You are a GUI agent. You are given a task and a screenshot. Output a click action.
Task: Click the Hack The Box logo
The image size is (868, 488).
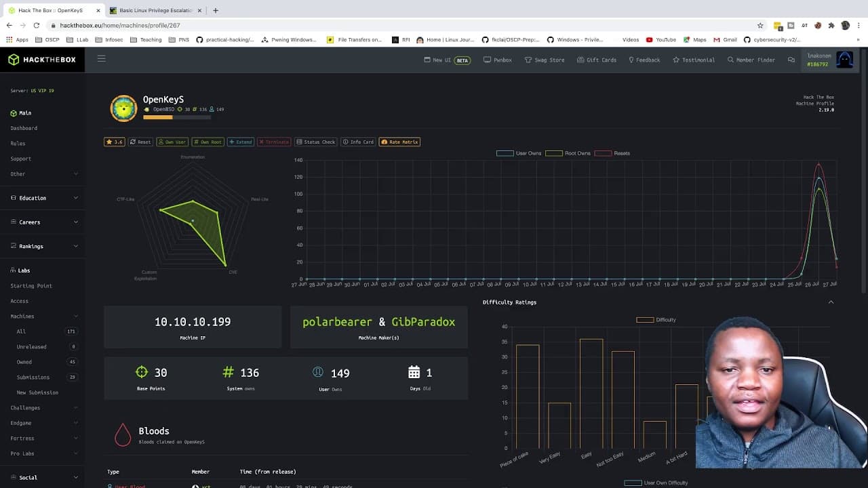[42, 60]
